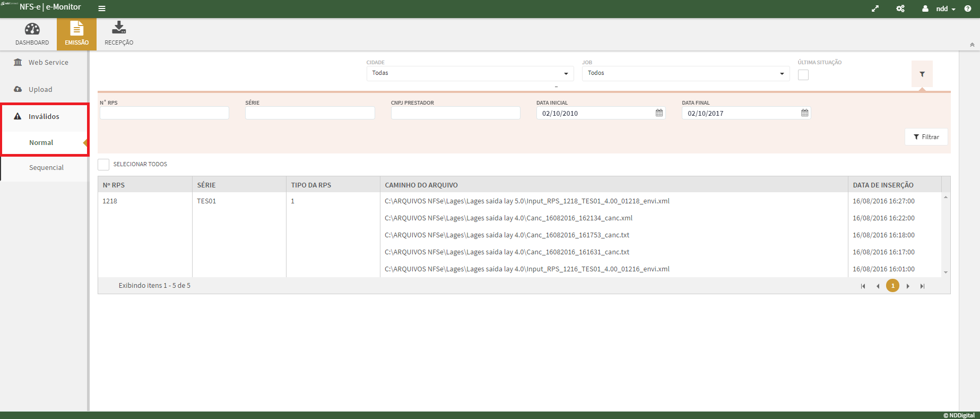Toggle the hamburger menu icon
Screen dimensions: 980x419
pyautogui.click(x=102, y=8)
